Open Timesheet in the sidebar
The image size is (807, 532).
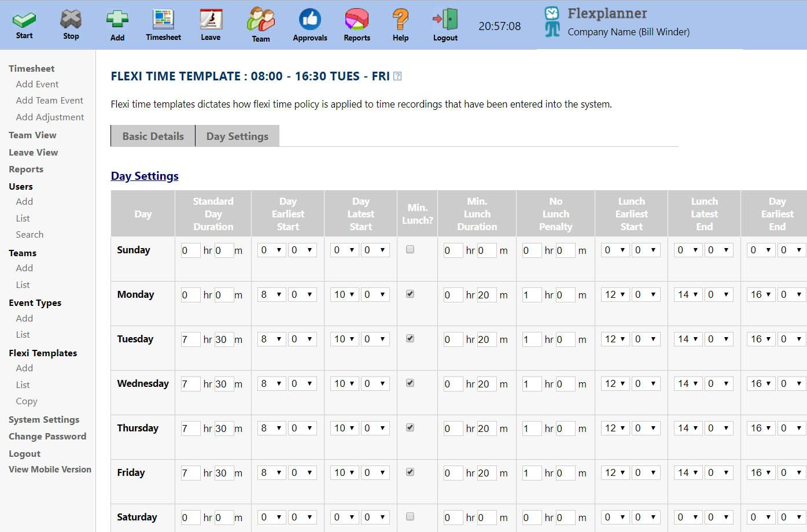[31, 69]
